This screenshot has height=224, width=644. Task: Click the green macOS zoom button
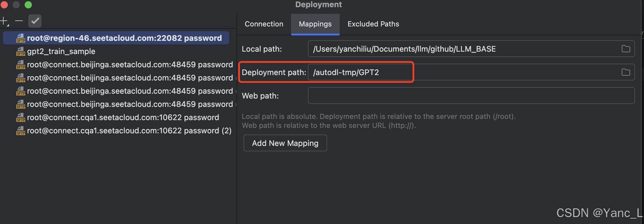pos(28,5)
